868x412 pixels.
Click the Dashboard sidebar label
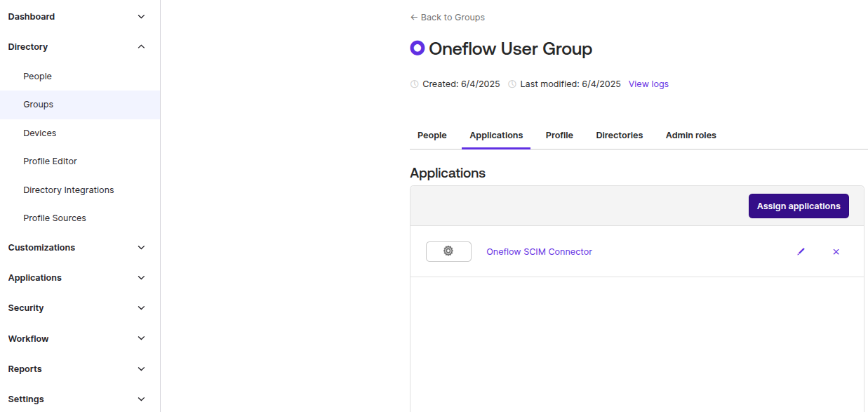coord(31,17)
